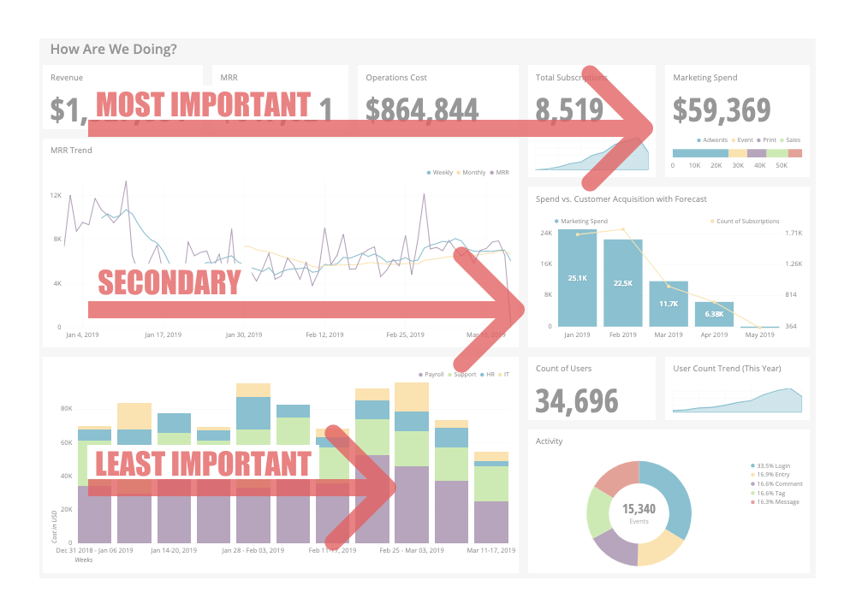Click the "Feb 25, 2019" axis label
The image size is (856, 616).
coord(405,335)
